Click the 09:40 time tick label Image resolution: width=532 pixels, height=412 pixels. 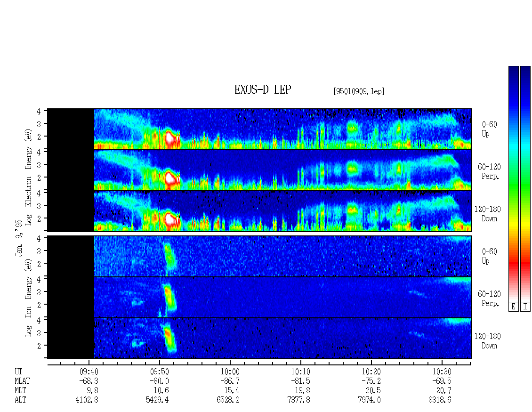(89, 372)
